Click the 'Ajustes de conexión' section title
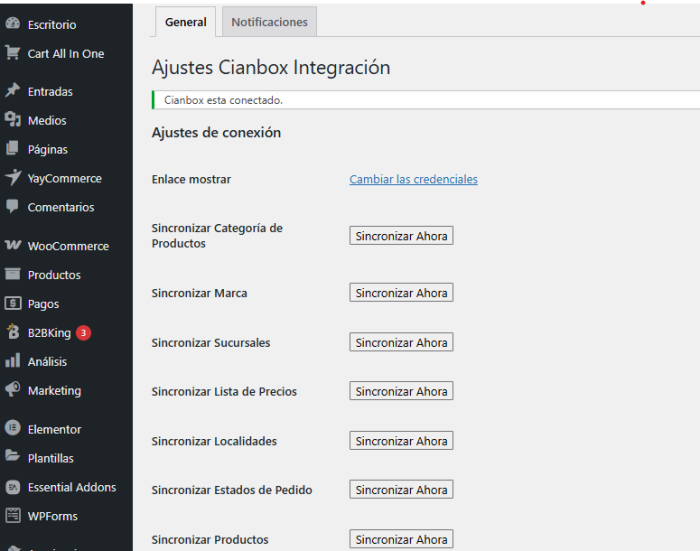The image size is (700, 551). click(216, 133)
